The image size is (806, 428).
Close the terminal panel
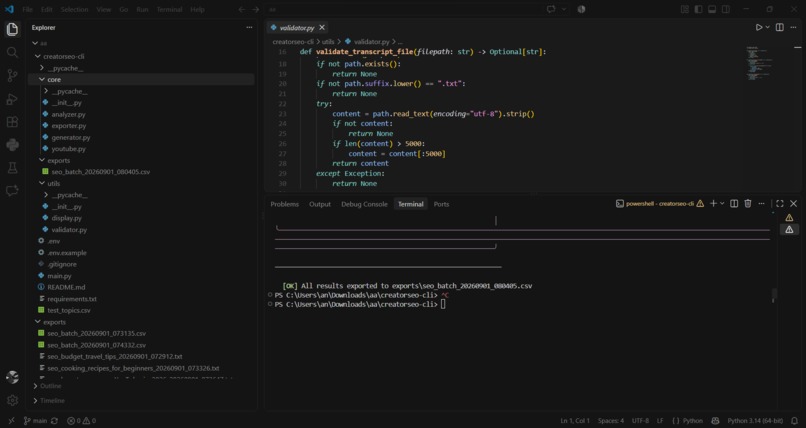click(793, 203)
